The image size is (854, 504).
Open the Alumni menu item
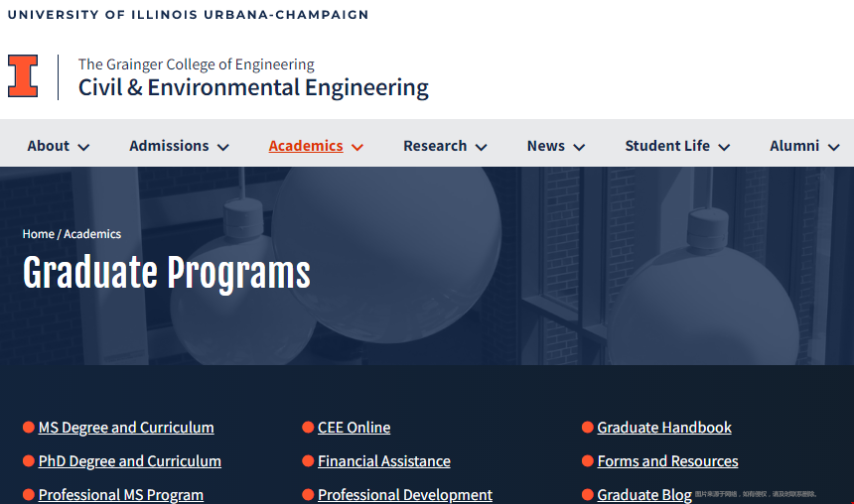(794, 146)
